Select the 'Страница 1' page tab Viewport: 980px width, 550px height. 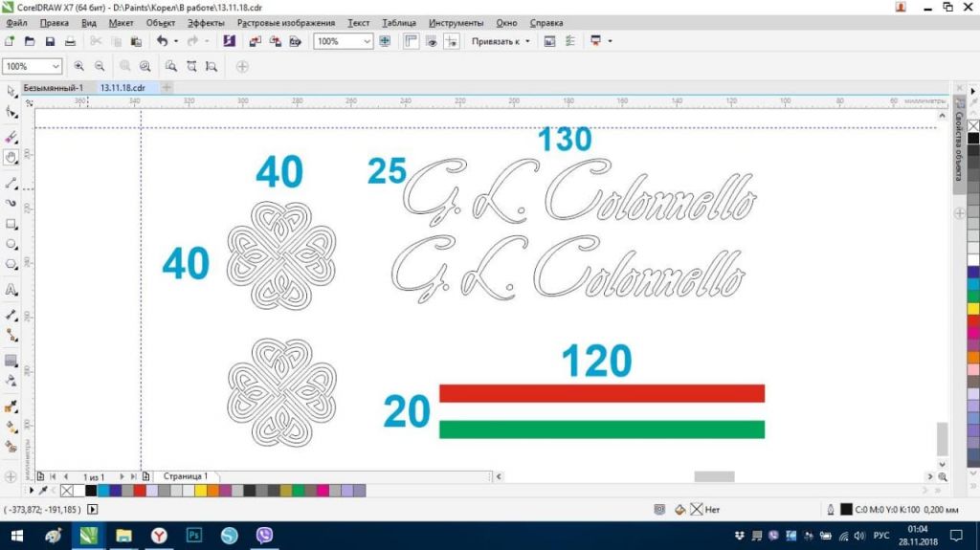[185, 475]
